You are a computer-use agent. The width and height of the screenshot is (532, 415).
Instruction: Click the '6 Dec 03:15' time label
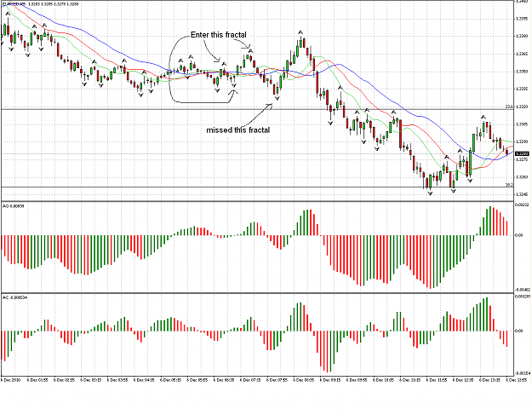[90, 380]
